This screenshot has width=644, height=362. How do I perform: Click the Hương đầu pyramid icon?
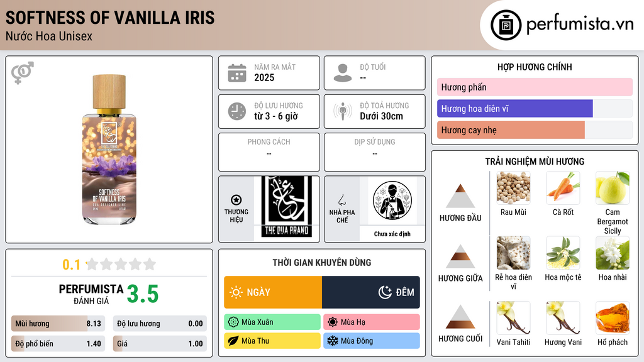[x=460, y=196]
